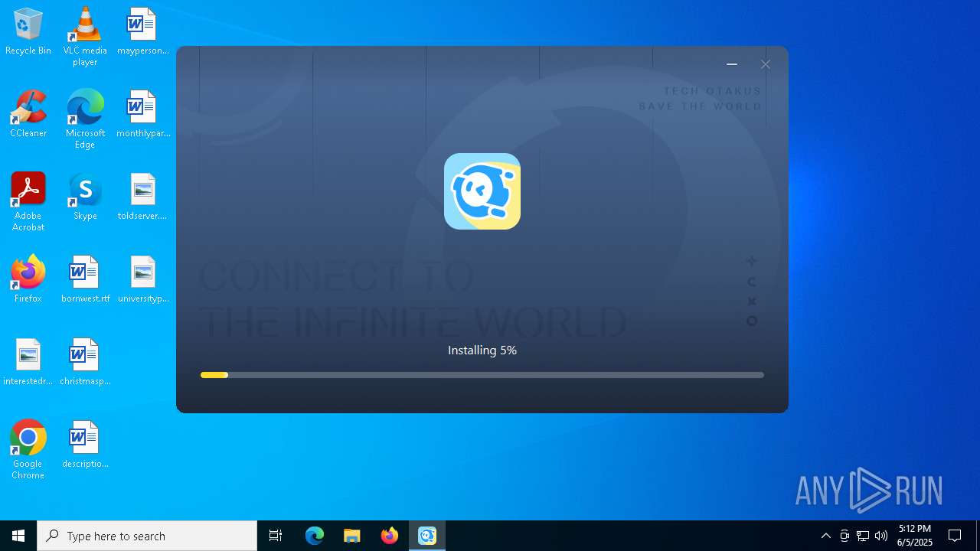Select the interestedr image file
Screen dimensions: 980x551
28,363
